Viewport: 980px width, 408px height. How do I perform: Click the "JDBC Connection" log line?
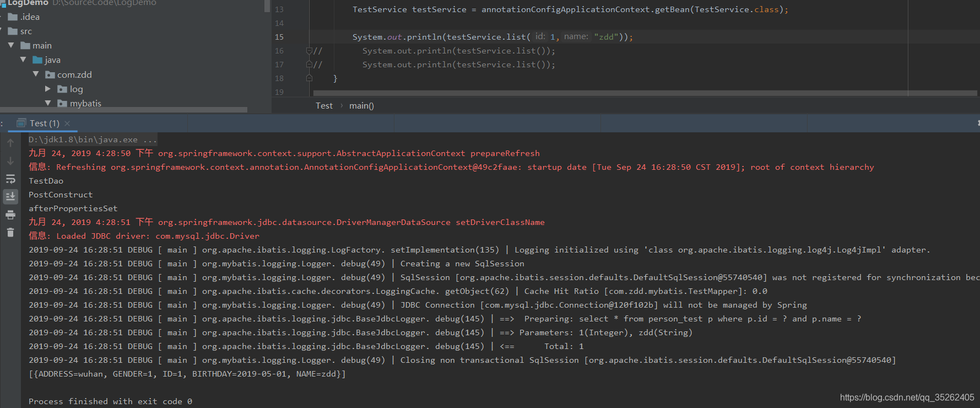pos(418,305)
